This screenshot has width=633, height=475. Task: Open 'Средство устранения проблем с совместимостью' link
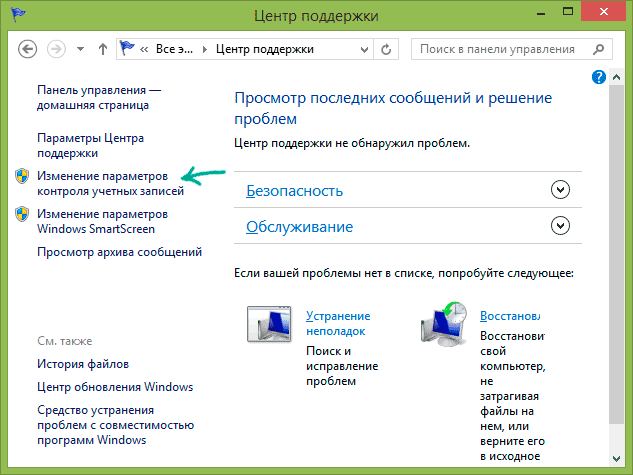115,425
